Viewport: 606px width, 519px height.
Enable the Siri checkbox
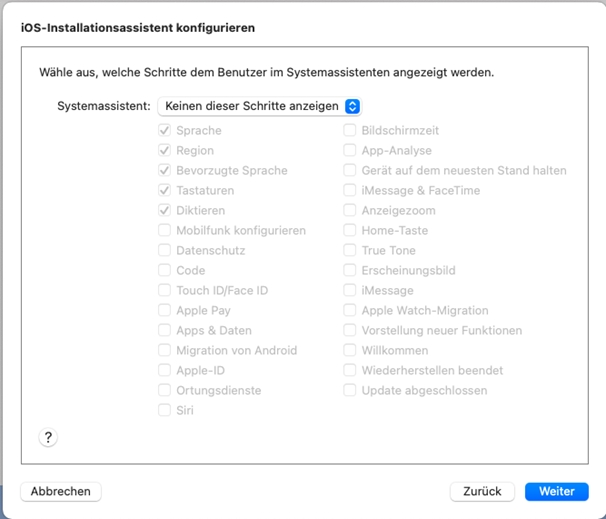tap(164, 411)
